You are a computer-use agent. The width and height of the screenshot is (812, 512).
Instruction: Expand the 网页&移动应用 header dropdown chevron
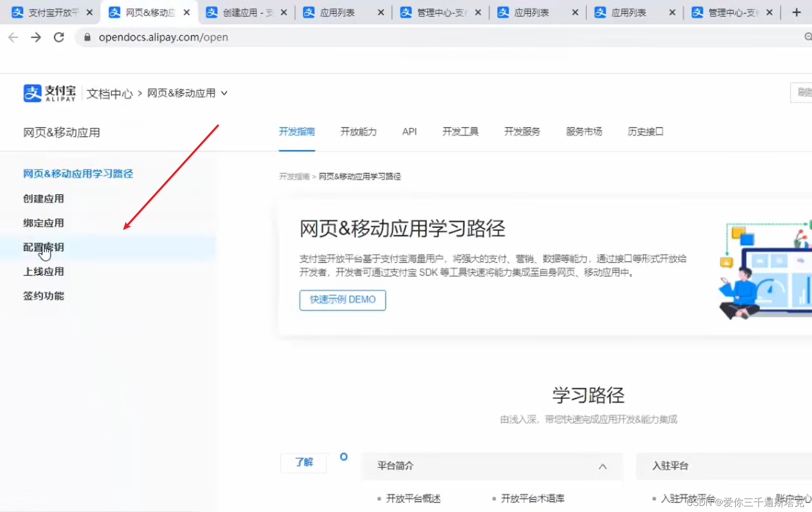tap(224, 93)
